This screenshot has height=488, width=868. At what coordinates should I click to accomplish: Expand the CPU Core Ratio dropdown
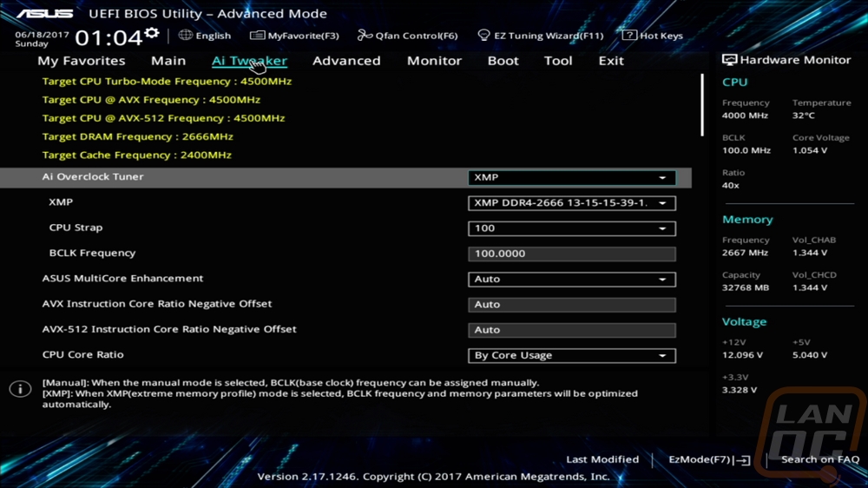tap(571, 355)
